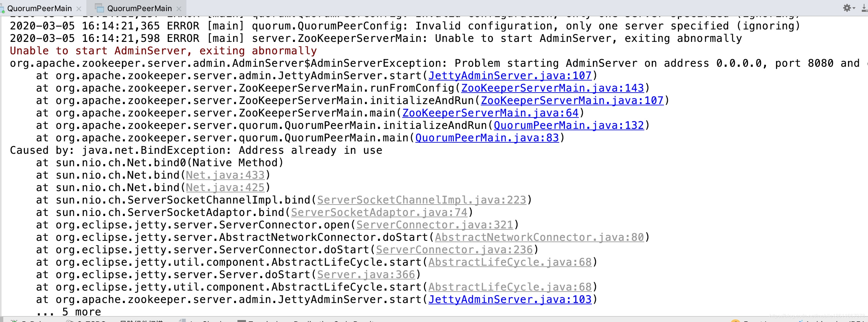Click the 16:14:21,598 ERROR log line
Screen dimensions: 868x322
point(376,38)
